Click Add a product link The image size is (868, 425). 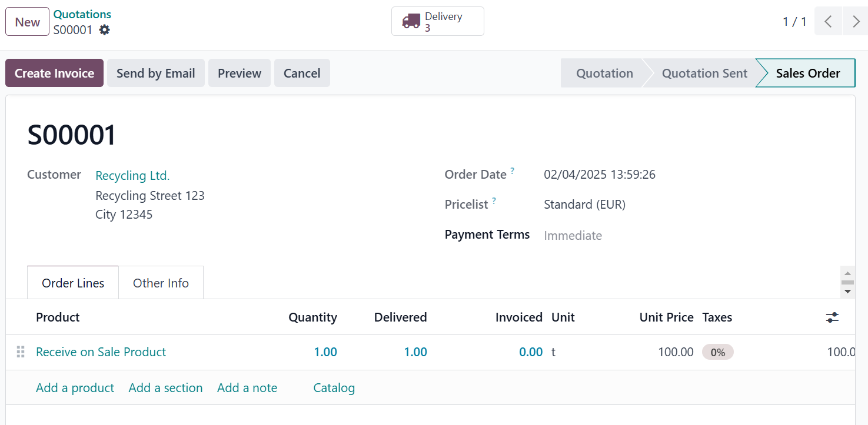tap(75, 388)
